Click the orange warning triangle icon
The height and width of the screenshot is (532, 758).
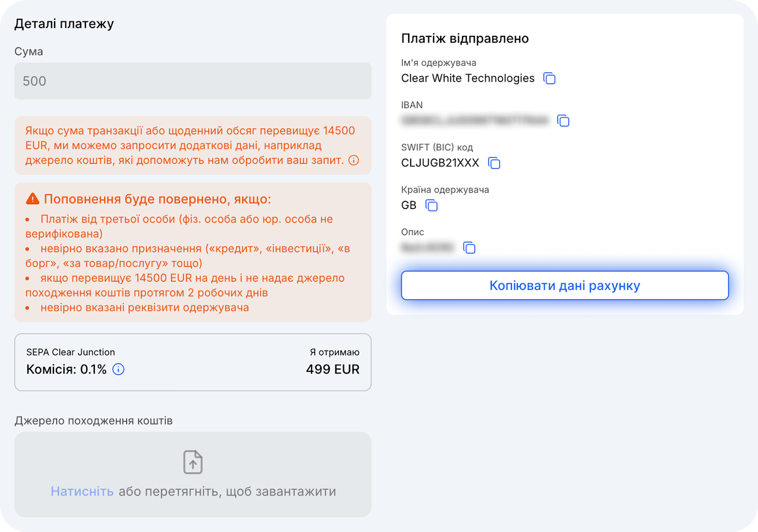pos(33,198)
